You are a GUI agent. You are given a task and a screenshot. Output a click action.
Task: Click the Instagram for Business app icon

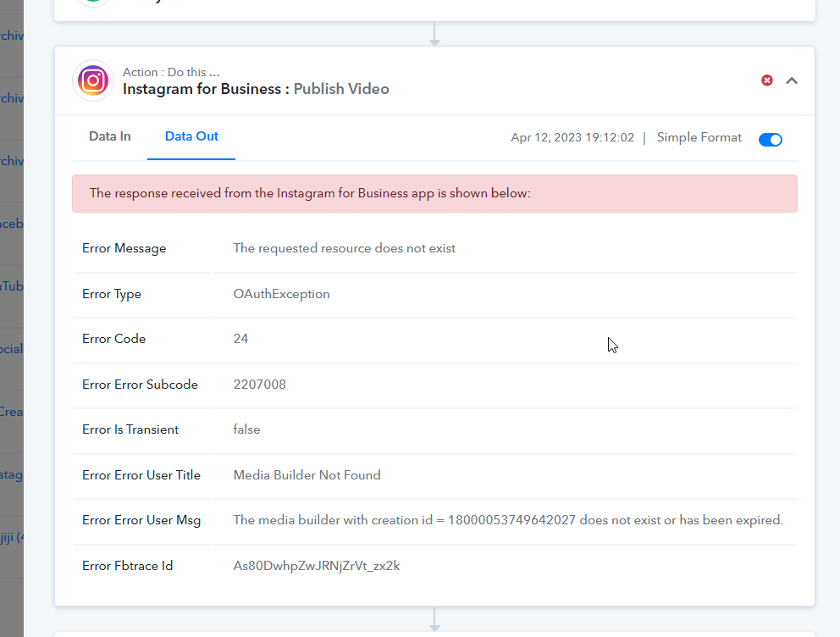click(x=93, y=81)
